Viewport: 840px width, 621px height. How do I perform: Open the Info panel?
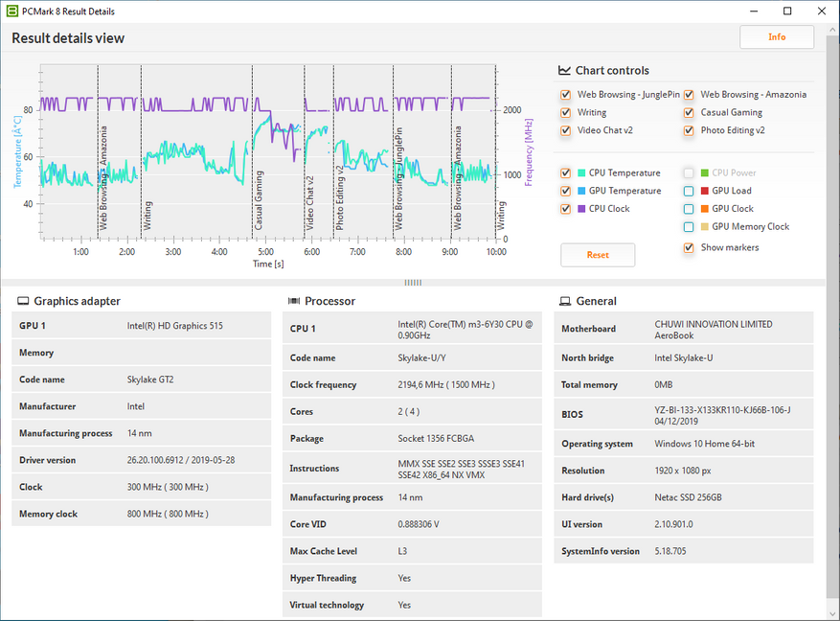[x=776, y=37]
